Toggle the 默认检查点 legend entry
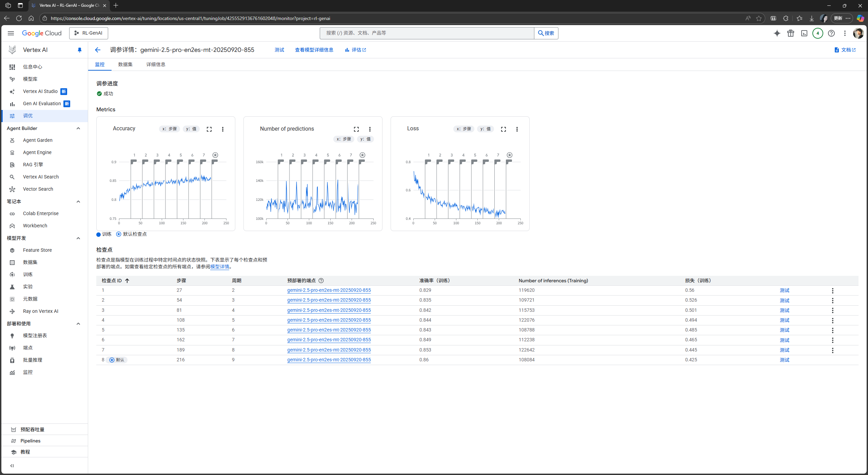The width and height of the screenshot is (868, 475). 132,234
